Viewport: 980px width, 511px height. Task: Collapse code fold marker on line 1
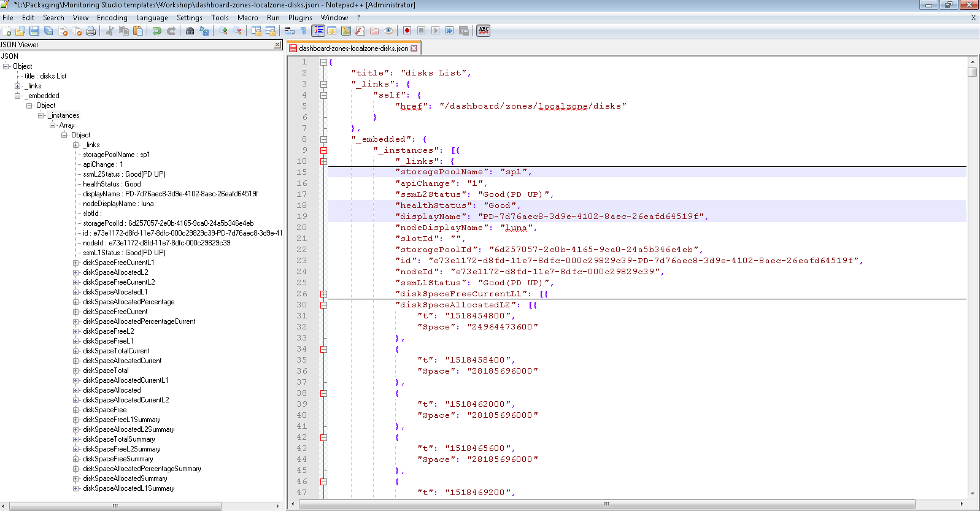click(323, 62)
